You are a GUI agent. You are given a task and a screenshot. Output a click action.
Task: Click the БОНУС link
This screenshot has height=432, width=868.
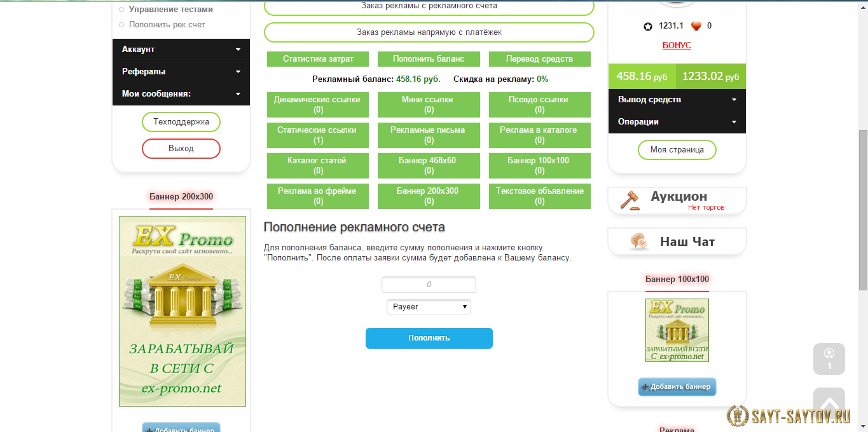pos(677,45)
